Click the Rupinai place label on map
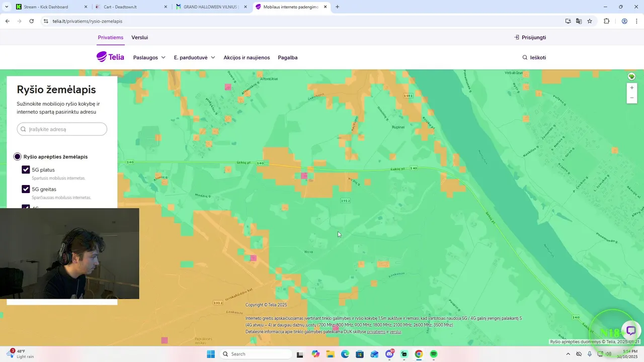Image resolution: width=644 pixels, height=362 pixels. (x=398, y=127)
